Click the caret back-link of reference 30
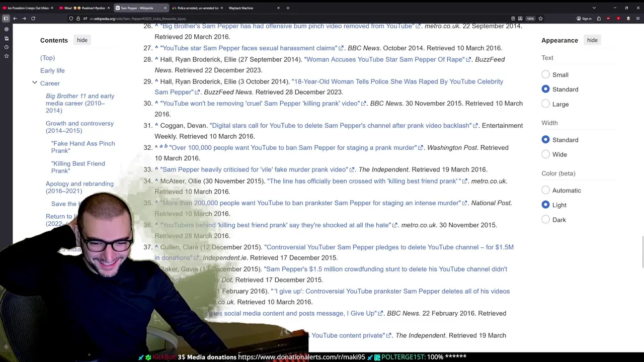This screenshot has width=644, height=362. [156, 103]
